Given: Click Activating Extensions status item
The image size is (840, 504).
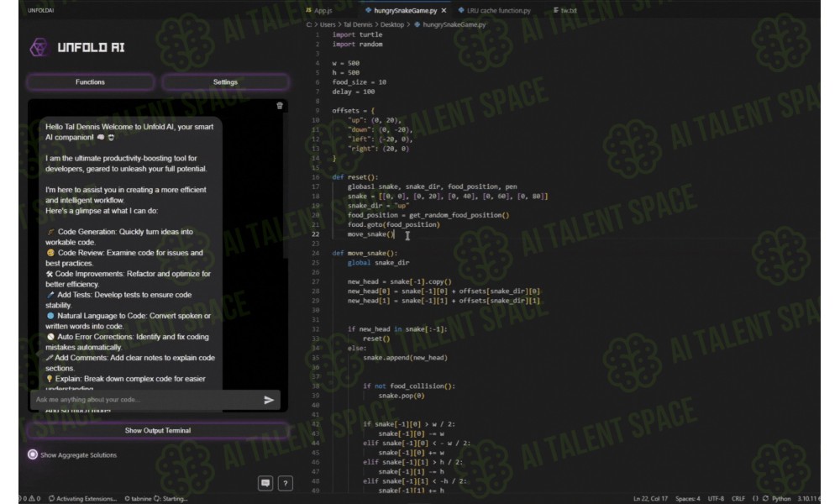Looking at the screenshot, I should (x=82, y=499).
